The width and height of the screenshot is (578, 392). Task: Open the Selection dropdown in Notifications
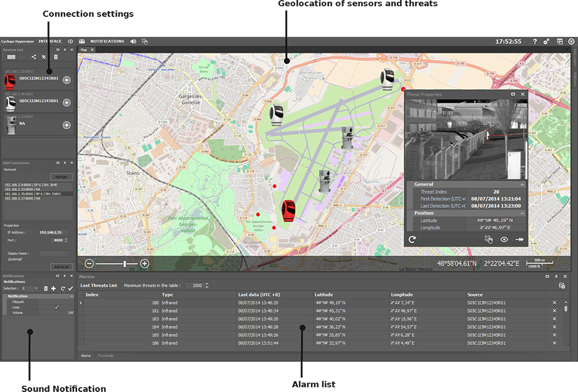click(x=29, y=289)
